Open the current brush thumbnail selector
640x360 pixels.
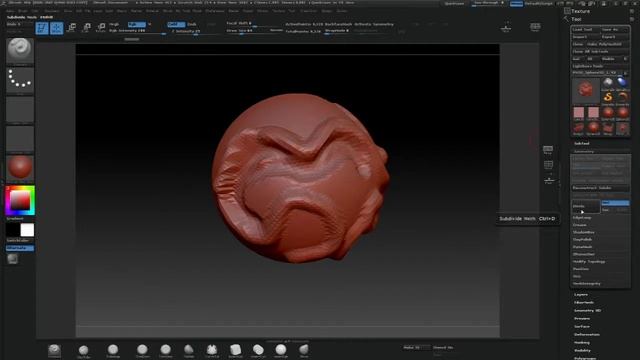click(x=20, y=51)
